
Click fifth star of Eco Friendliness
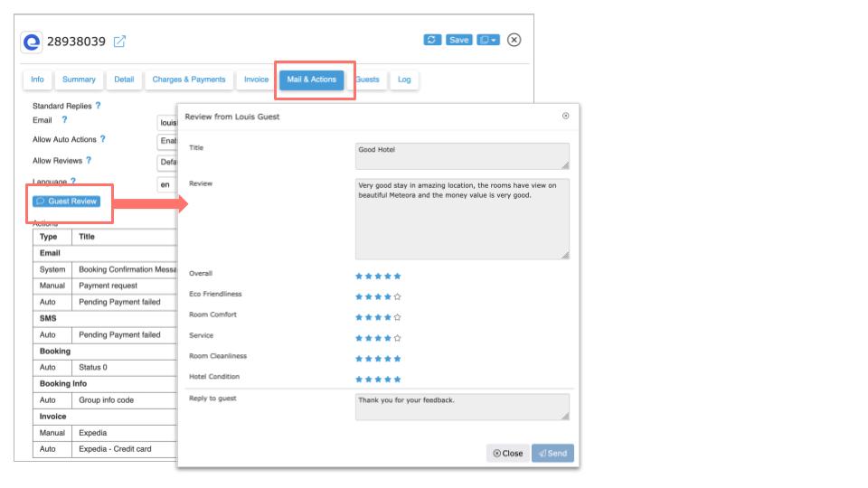click(397, 296)
